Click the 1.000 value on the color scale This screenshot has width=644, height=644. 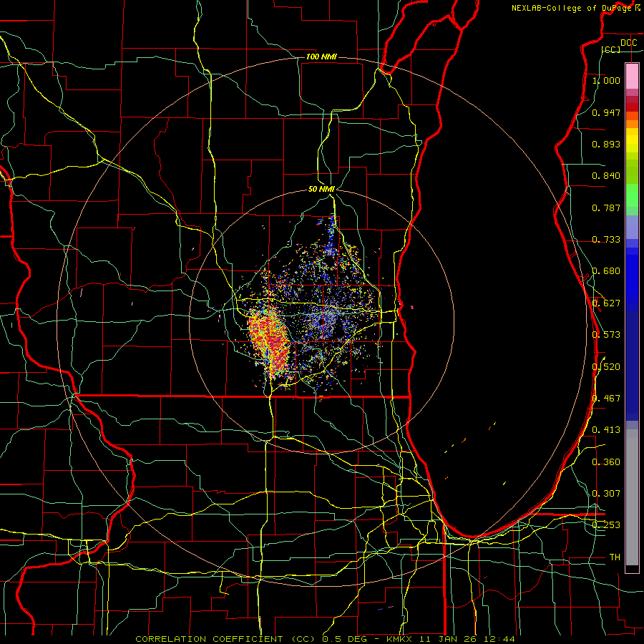tap(606, 80)
